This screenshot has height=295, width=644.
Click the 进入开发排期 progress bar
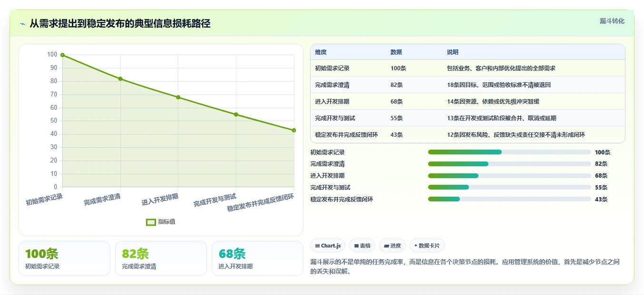[509, 176]
